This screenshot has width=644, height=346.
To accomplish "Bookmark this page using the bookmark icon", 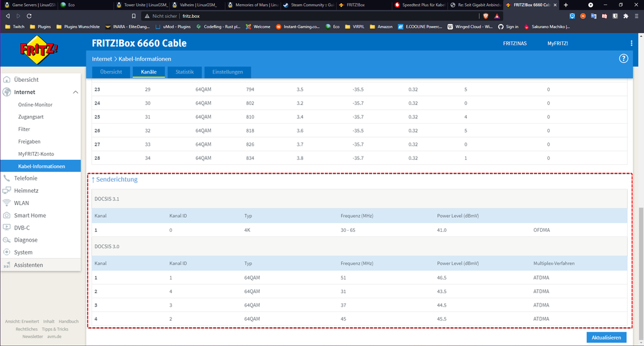I will [133, 16].
